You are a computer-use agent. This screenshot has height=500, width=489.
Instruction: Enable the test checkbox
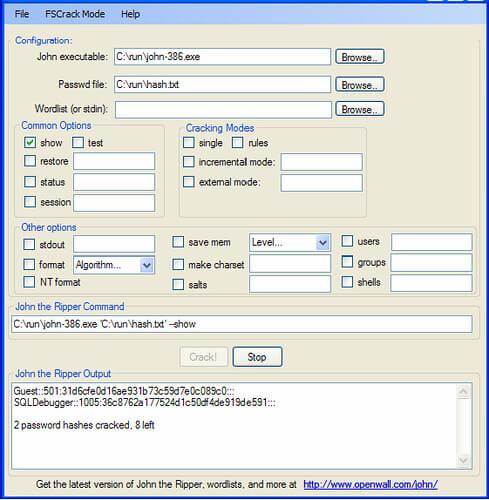[78, 143]
